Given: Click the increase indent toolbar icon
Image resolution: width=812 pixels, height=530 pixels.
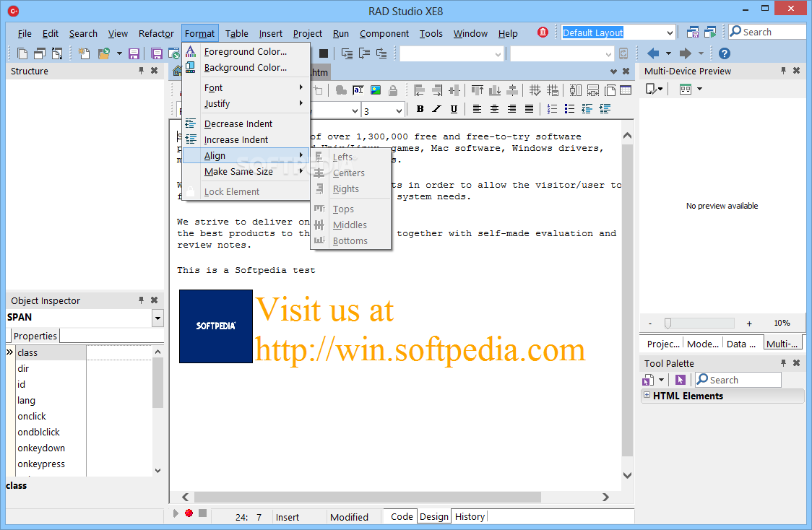Looking at the screenshot, I should click(x=605, y=109).
